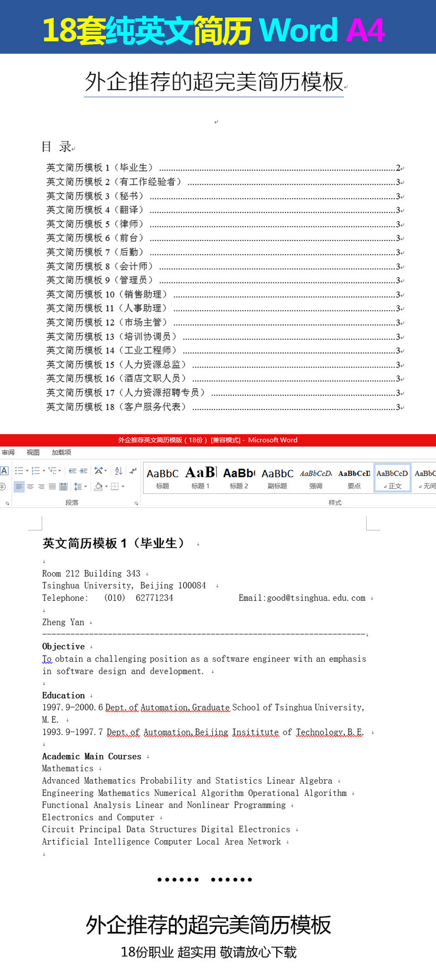Click the title 外企推荐的超完美简历模板 at top
436x980 pixels.
[x=214, y=82]
